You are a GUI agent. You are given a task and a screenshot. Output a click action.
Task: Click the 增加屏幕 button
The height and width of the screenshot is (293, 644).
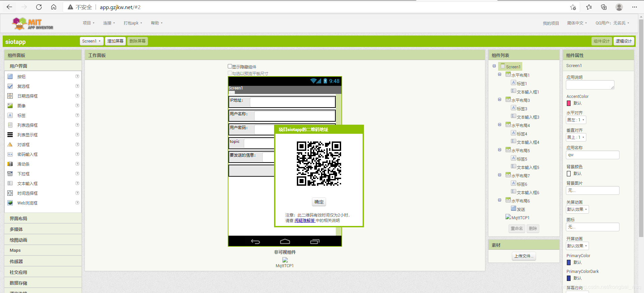(115, 41)
